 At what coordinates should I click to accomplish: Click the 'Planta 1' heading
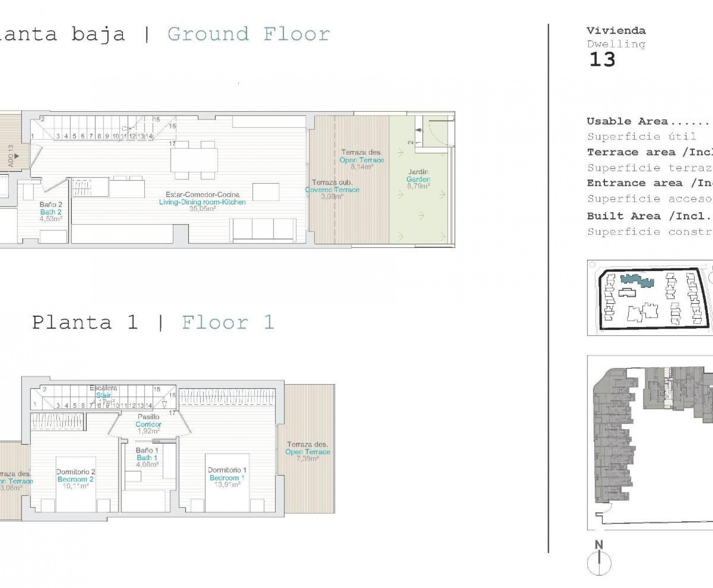(x=85, y=322)
